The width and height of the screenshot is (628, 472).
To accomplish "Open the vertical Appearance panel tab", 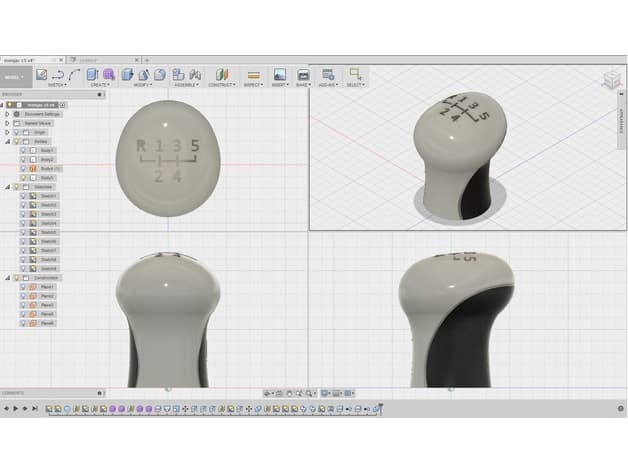I will tap(622, 120).
